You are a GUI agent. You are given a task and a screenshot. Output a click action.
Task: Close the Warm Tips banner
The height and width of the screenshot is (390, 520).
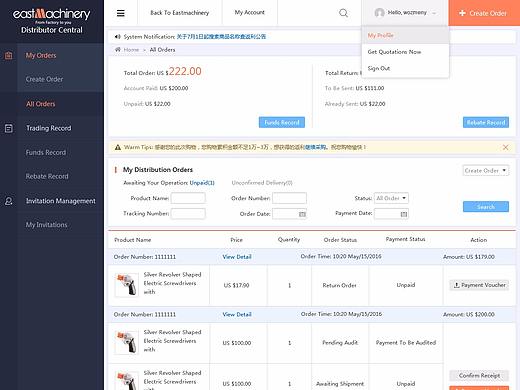pos(505,147)
